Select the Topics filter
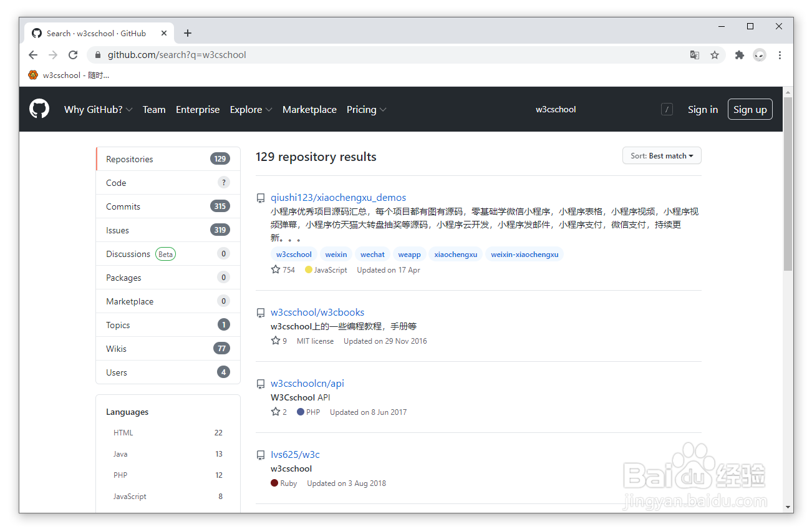This screenshot has height=529, width=812. tap(168, 325)
